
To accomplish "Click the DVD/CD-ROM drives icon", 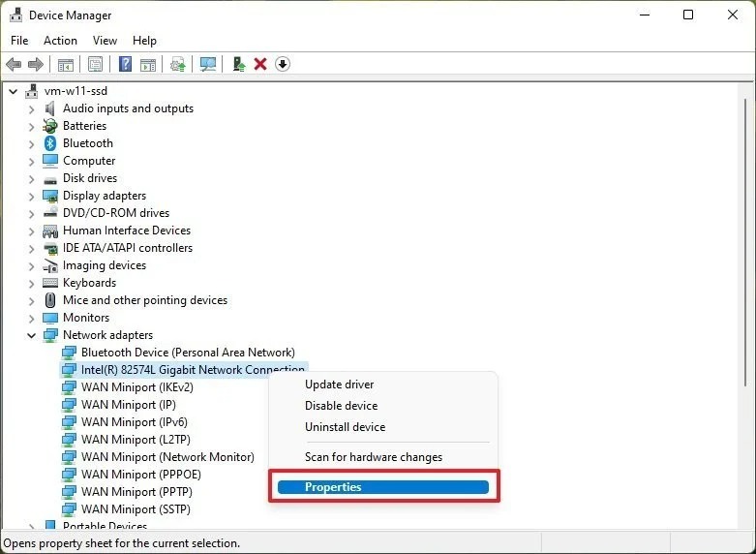I will (50, 213).
